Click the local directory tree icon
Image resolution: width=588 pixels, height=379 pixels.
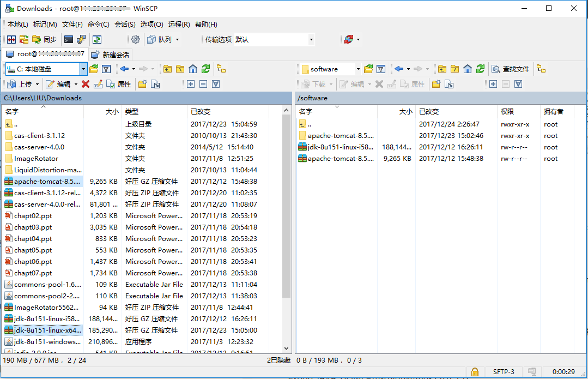(x=221, y=69)
